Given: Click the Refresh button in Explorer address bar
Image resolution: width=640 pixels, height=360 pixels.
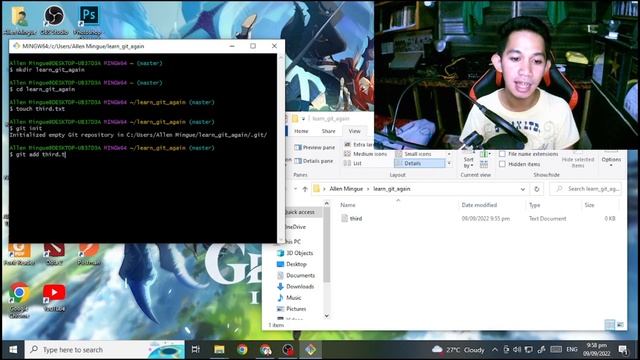Looking at the screenshot, I should (537, 189).
